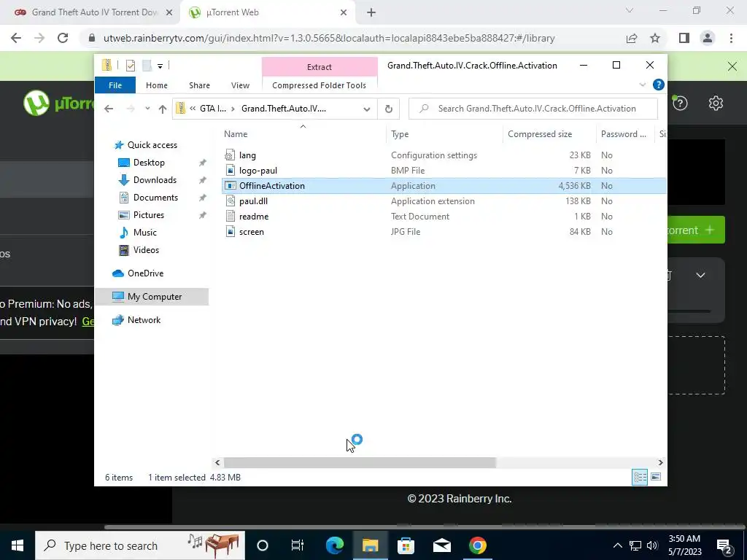
Task: Open notification center in taskbar
Action: [724, 546]
